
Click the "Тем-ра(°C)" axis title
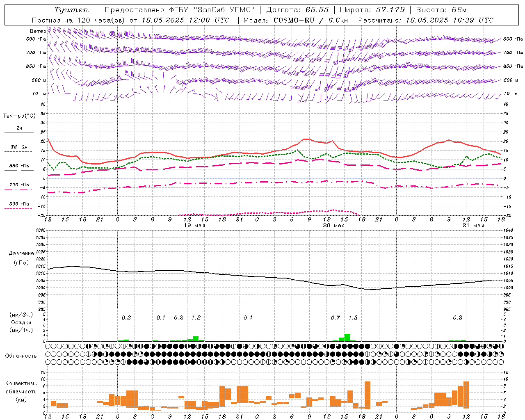(x=19, y=116)
